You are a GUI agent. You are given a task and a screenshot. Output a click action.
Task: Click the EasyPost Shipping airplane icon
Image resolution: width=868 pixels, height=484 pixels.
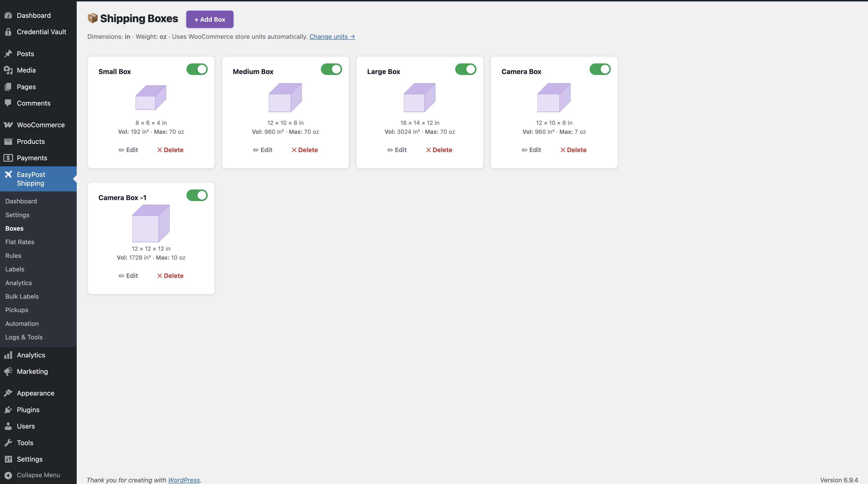[x=8, y=175]
